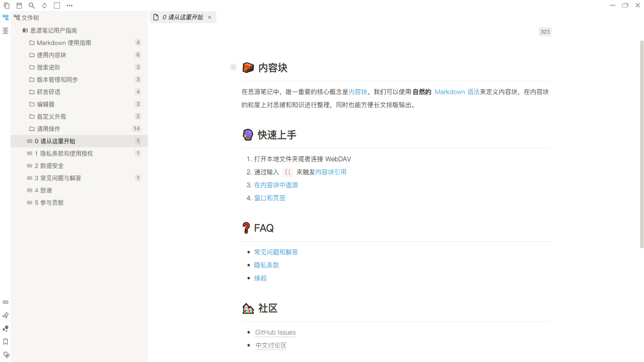Click the 内容块 link in the first paragraph
Screen dimensions: 644x362
[358, 92]
